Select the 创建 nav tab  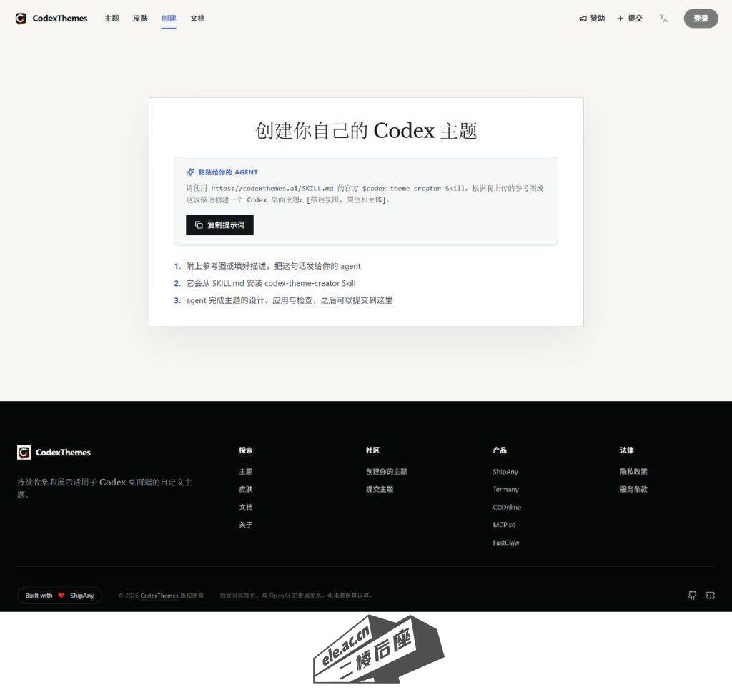click(x=169, y=18)
